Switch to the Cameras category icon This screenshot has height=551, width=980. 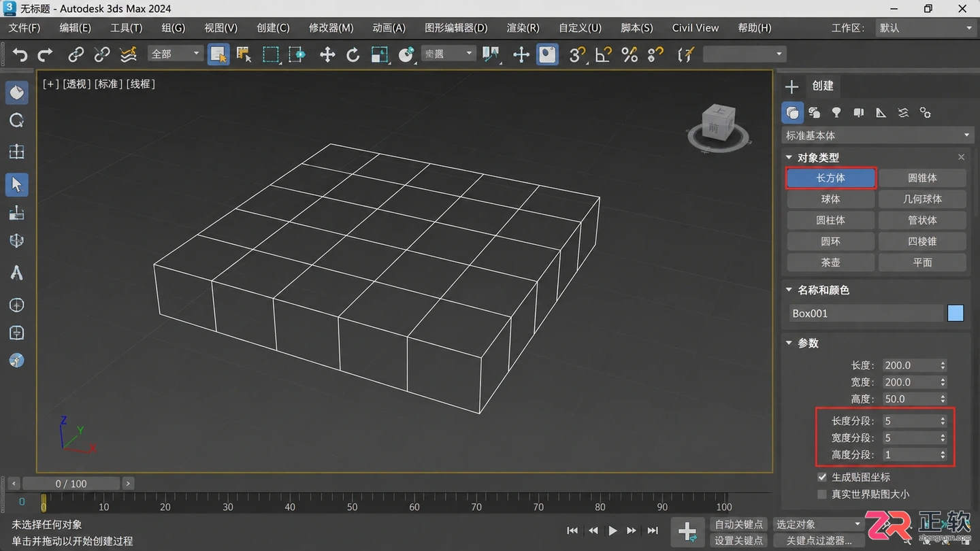coord(859,113)
